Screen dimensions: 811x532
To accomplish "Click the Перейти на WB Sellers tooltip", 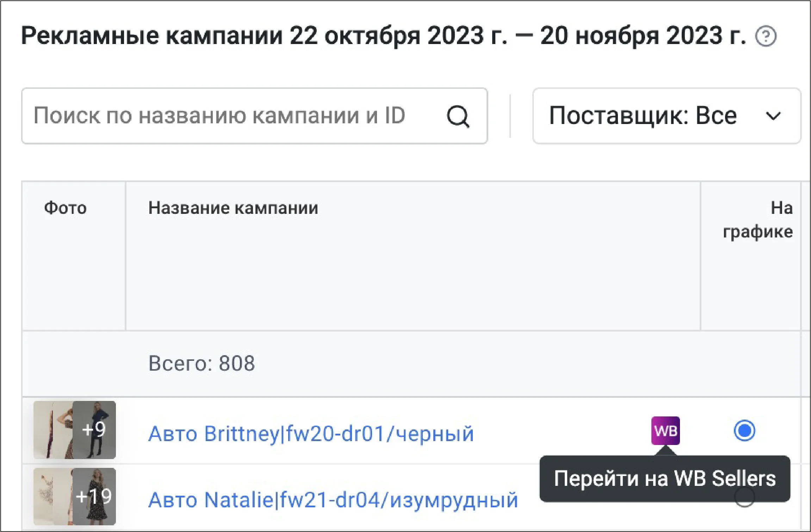I will [664, 478].
